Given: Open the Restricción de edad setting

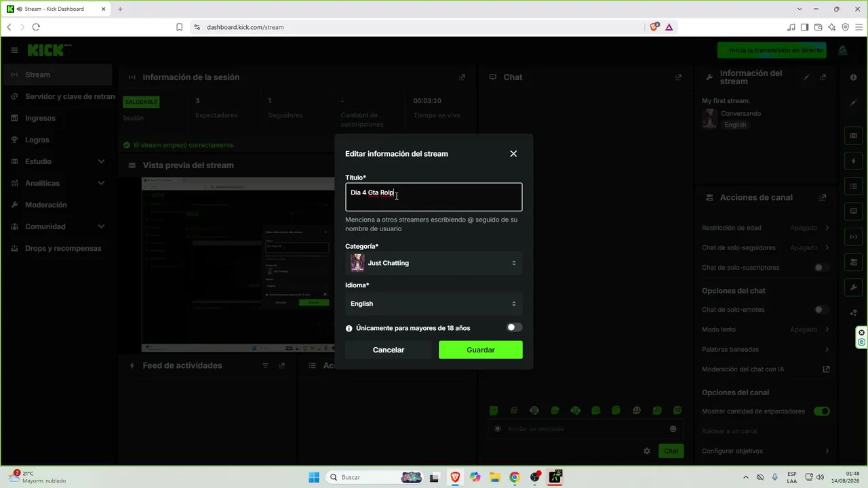Looking at the screenshot, I should coord(766,228).
